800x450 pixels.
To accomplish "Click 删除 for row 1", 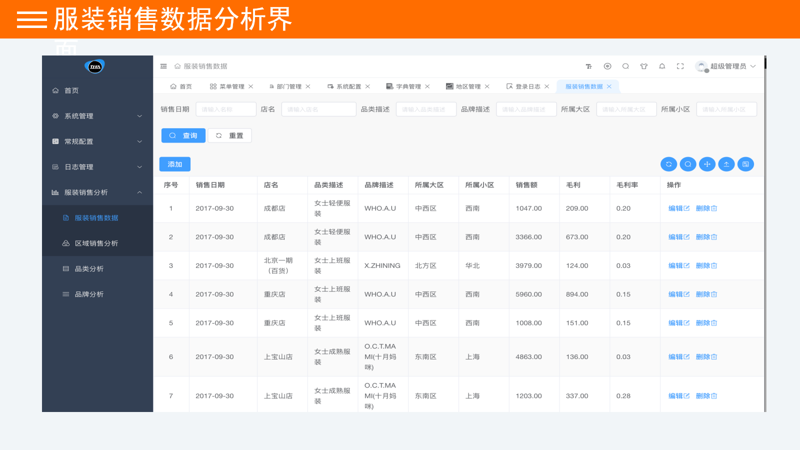I will [x=707, y=209].
